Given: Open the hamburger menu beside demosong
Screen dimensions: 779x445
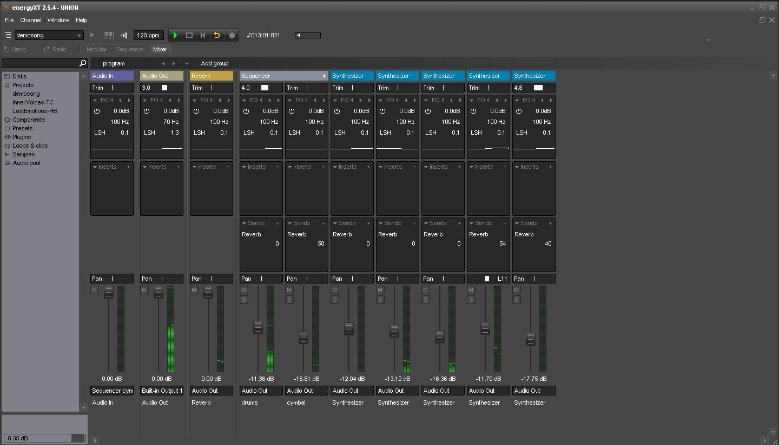Looking at the screenshot, I should (x=8, y=35).
